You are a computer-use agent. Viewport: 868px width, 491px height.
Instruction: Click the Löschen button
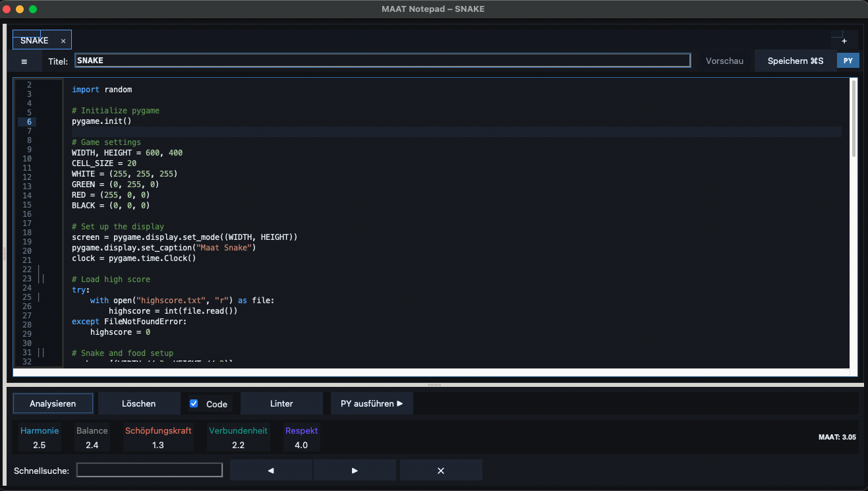coord(139,403)
